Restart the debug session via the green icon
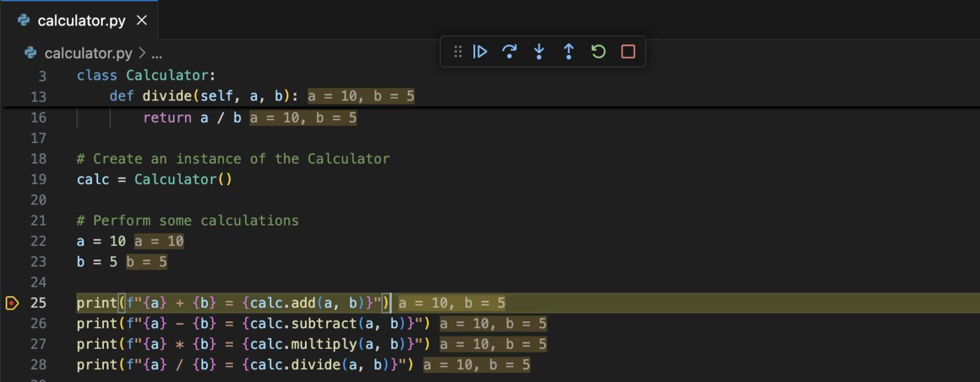Screen dimensions: 980x382 [x=598, y=52]
